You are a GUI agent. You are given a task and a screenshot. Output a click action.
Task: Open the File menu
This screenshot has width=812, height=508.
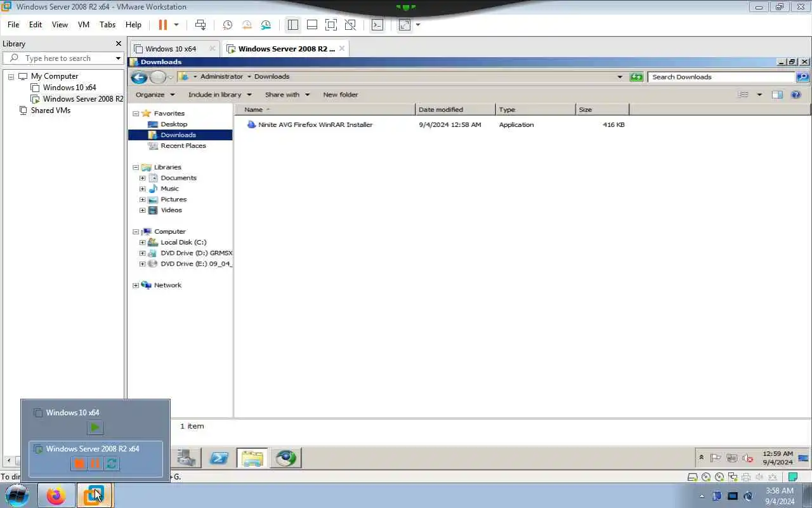click(x=13, y=25)
